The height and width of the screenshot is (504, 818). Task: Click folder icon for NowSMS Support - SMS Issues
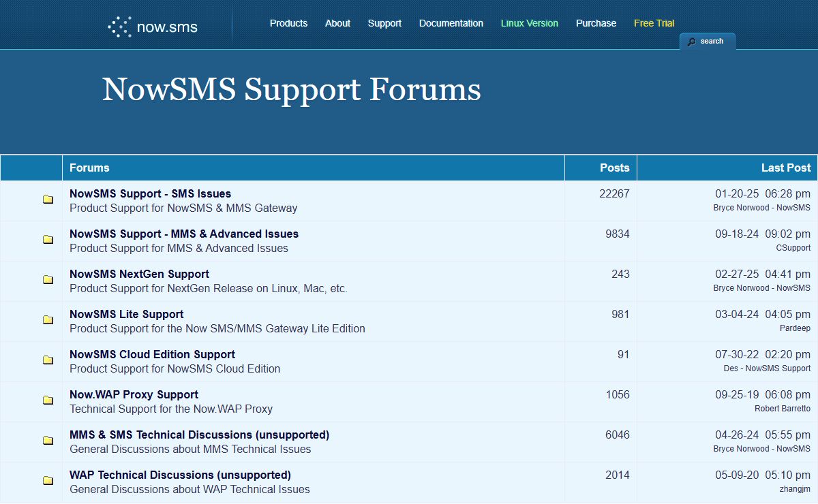(48, 200)
